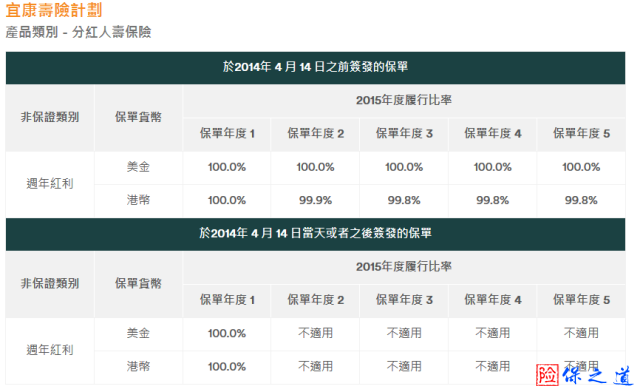Screen dimensions: 640x392
Task: Click the first table's 週年紅利 cell
Action: pyautogui.click(x=50, y=184)
